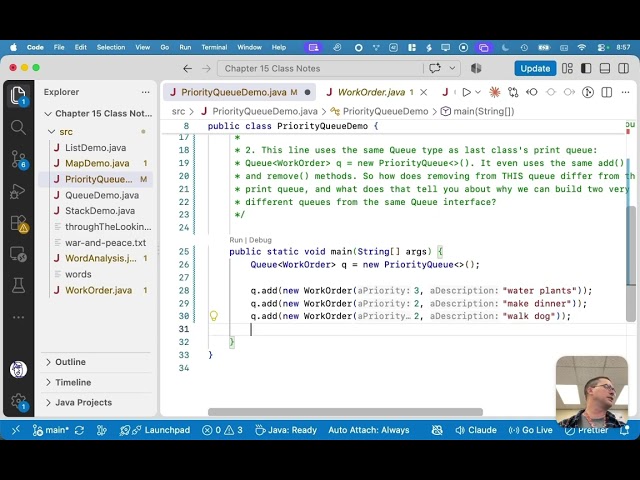640x480 pixels.
Task: Synchronize changes in status bar
Action: 79,430
